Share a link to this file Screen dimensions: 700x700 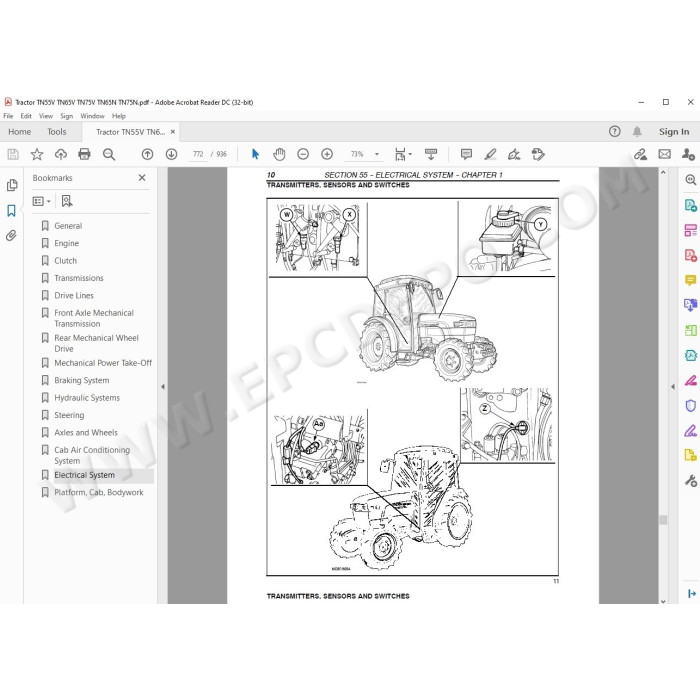(641, 154)
